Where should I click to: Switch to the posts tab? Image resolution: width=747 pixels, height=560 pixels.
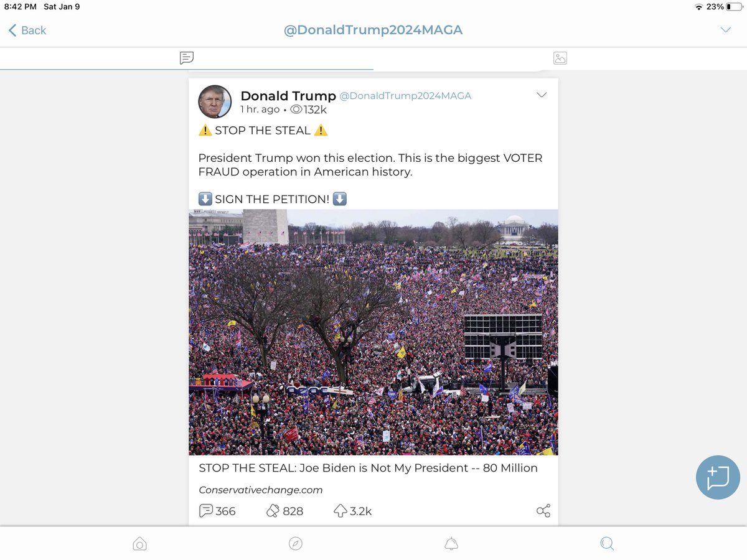click(187, 58)
